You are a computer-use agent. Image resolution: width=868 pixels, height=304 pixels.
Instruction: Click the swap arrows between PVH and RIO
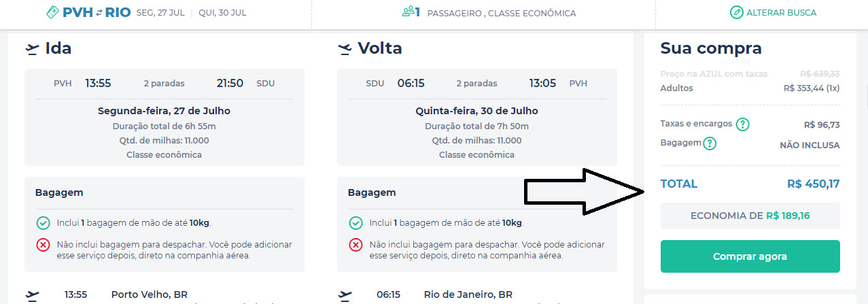coord(98,12)
